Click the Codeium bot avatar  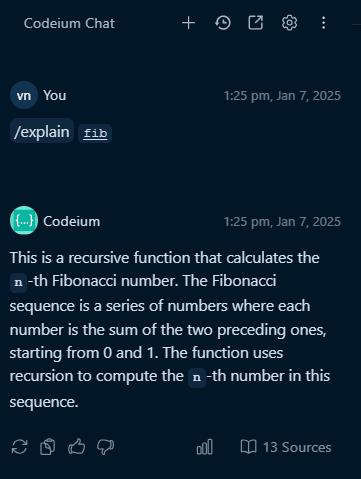24,220
